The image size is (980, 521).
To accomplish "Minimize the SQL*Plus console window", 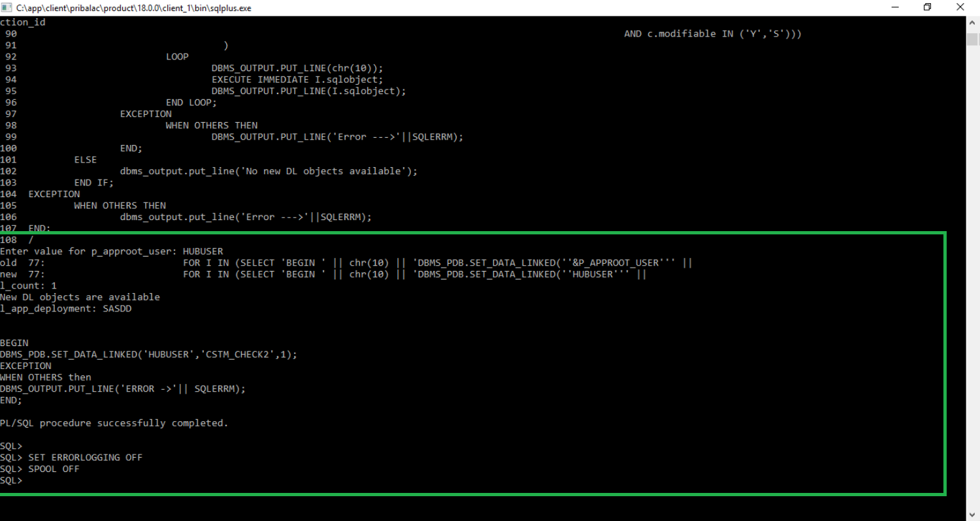I will coord(894,7).
